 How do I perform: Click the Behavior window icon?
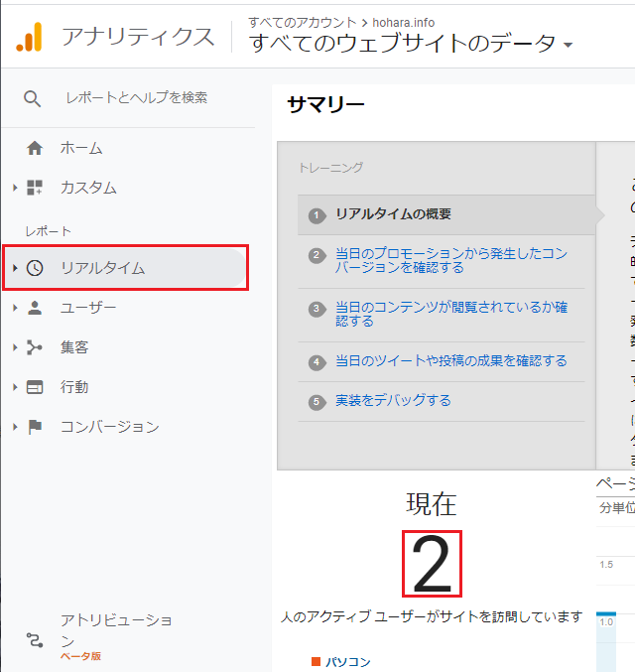point(35,387)
